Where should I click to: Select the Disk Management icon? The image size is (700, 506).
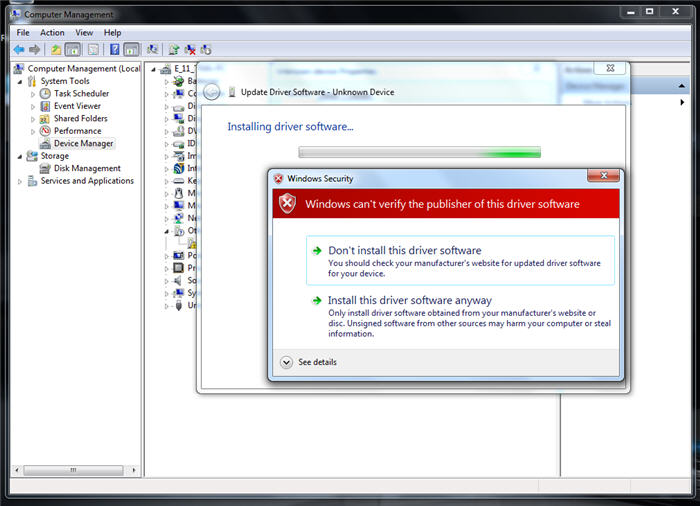point(45,168)
